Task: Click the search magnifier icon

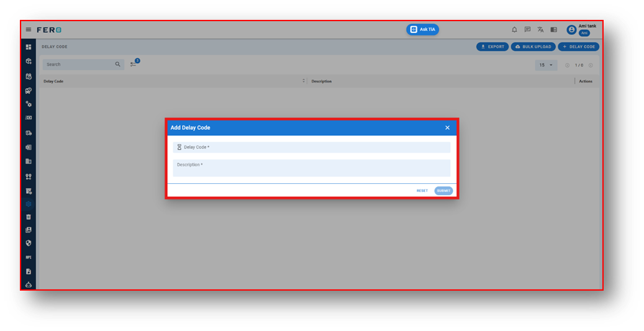Action: 118,65
